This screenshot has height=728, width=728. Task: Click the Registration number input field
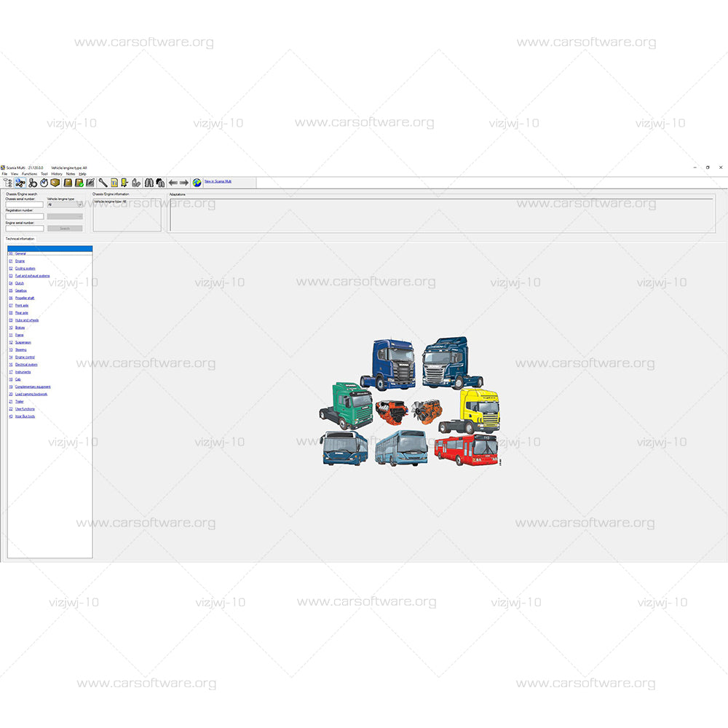pyautogui.click(x=25, y=216)
